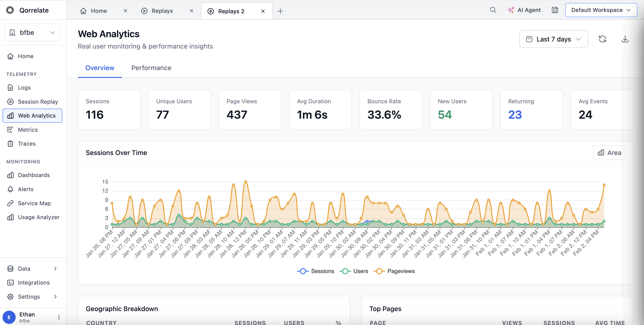Viewport: 644px width, 325px height.
Task: Refresh the Web Analytics data
Action: click(x=602, y=39)
